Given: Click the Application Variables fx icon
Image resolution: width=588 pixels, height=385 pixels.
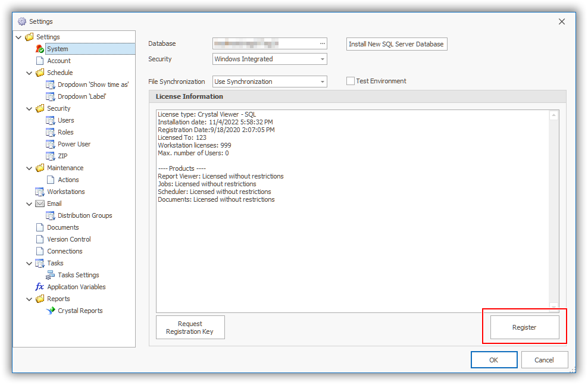Looking at the screenshot, I should pyautogui.click(x=40, y=287).
